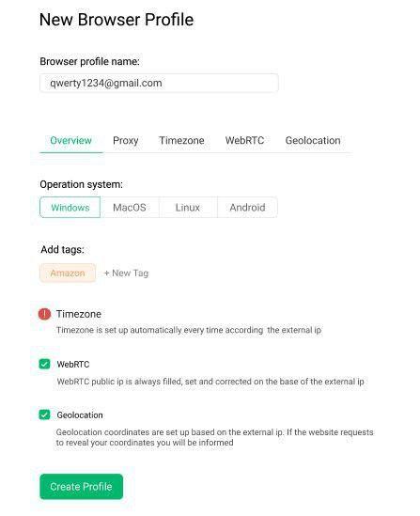Click the Geolocation label text
Viewport: 420px width, 516px height.
pyautogui.click(x=80, y=415)
